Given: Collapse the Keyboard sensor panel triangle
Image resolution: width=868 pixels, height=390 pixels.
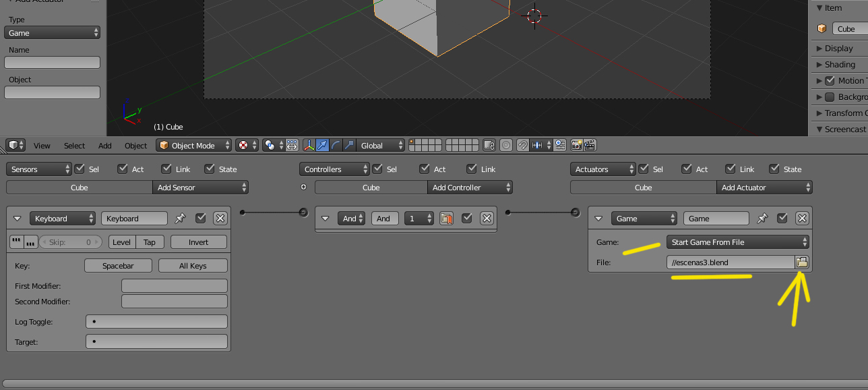Looking at the screenshot, I should click(x=18, y=219).
